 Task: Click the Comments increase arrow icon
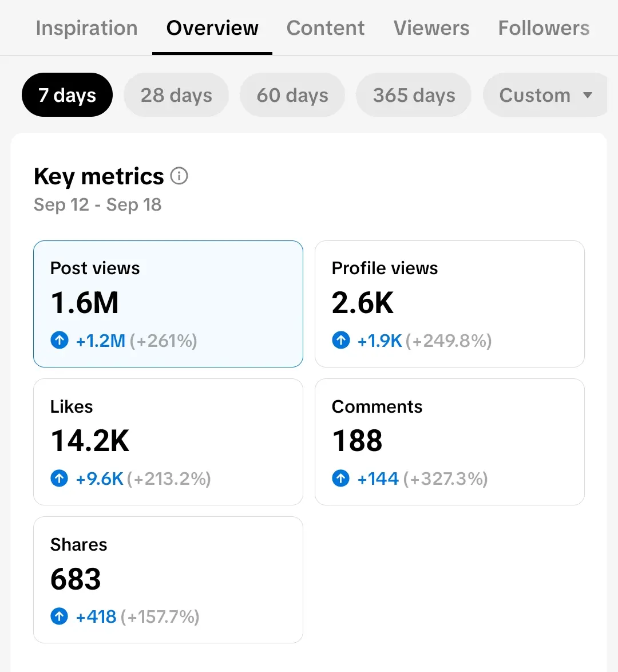coord(340,479)
